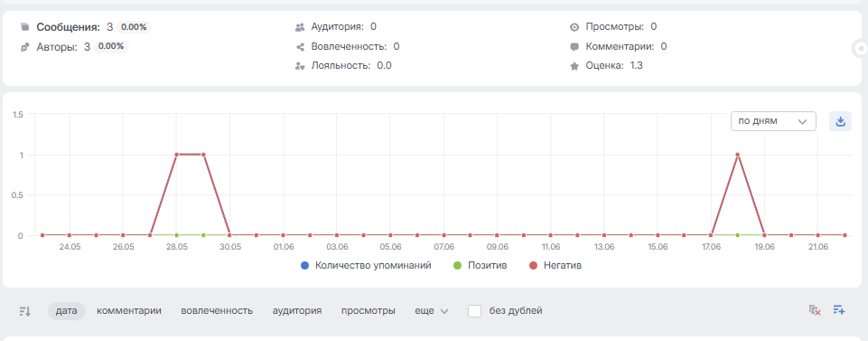Click the Оценка star icon
Screen dimensions: 868x341
574,66
